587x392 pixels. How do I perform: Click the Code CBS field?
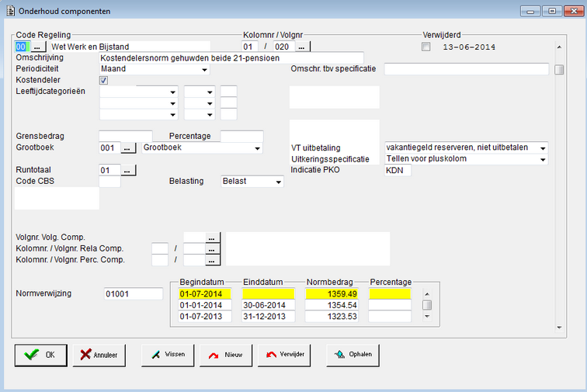[x=109, y=182]
